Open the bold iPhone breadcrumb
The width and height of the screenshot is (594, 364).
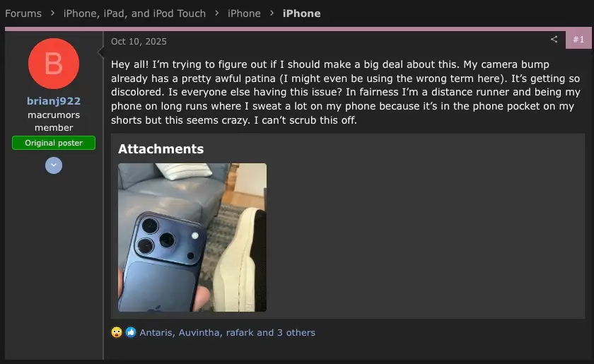point(301,13)
